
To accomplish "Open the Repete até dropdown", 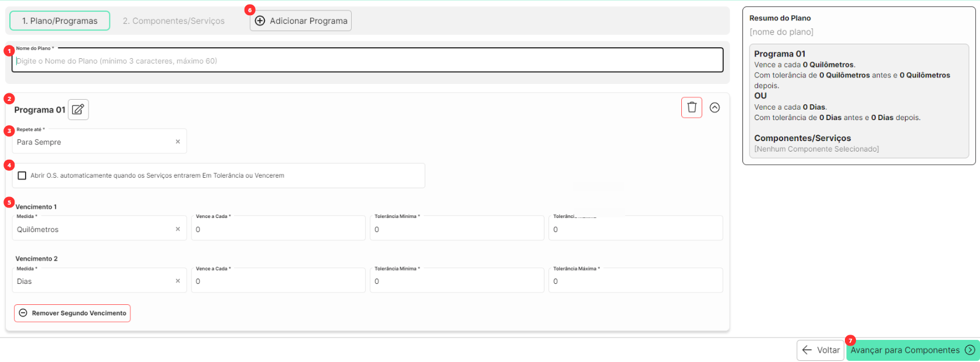I will pyautogui.click(x=99, y=141).
